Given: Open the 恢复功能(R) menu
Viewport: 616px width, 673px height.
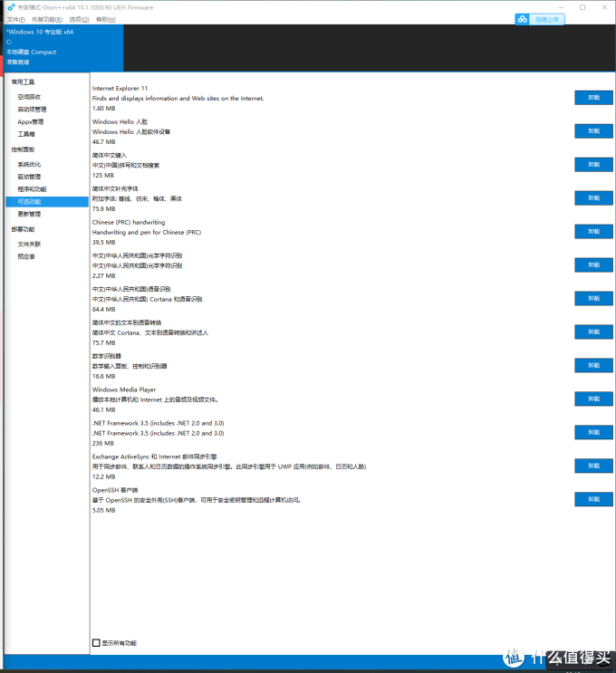Looking at the screenshot, I should pyautogui.click(x=47, y=19).
